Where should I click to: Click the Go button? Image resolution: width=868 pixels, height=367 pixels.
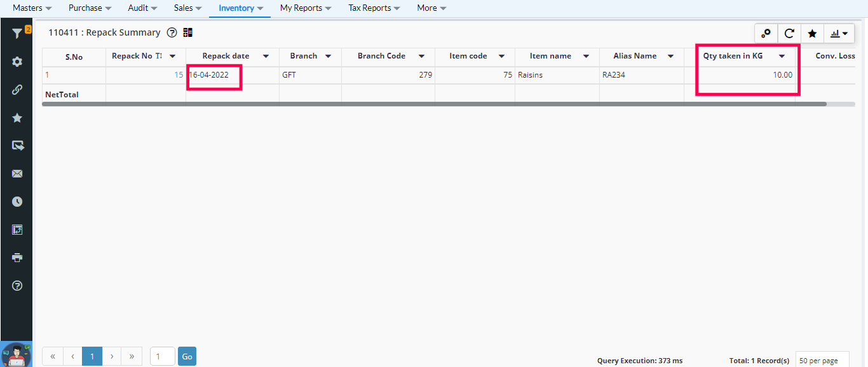coord(187,356)
